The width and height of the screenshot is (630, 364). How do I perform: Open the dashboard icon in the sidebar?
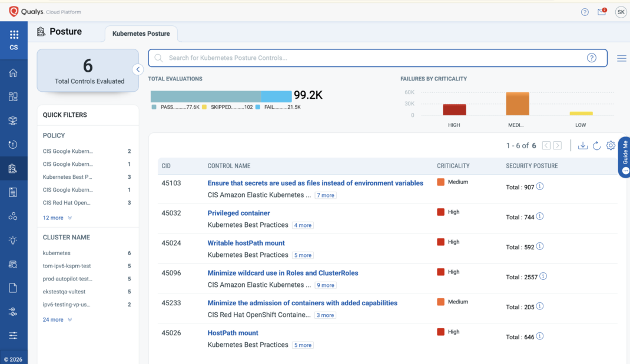click(14, 96)
